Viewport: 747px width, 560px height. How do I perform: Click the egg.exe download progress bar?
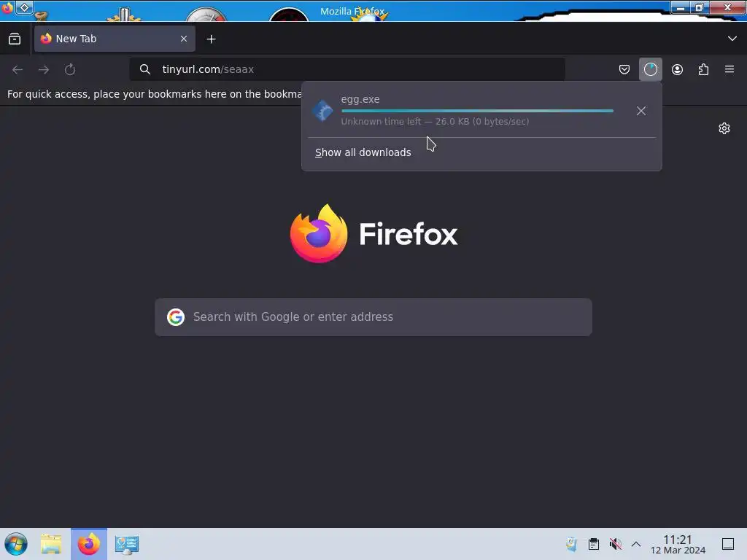[x=477, y=111]
